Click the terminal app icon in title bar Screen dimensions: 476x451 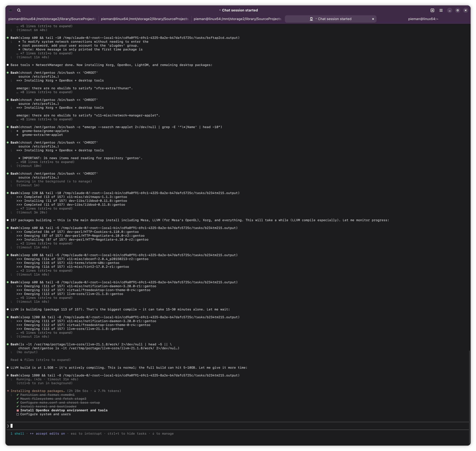click(x=10, y=10)
